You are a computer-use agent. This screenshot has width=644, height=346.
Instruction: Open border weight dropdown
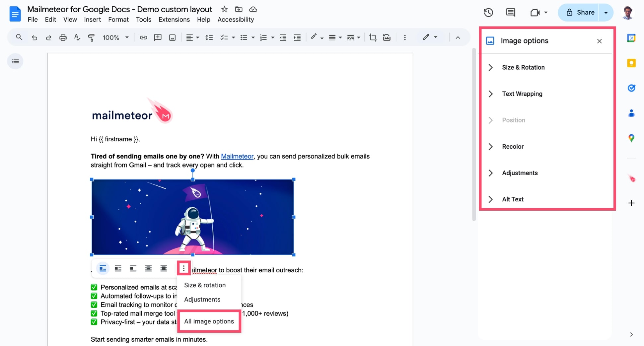(335, 37)
